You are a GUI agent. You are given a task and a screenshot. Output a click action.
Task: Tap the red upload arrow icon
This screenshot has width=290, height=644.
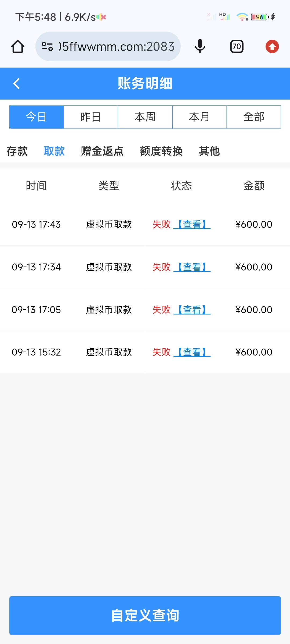click(272, 47)
